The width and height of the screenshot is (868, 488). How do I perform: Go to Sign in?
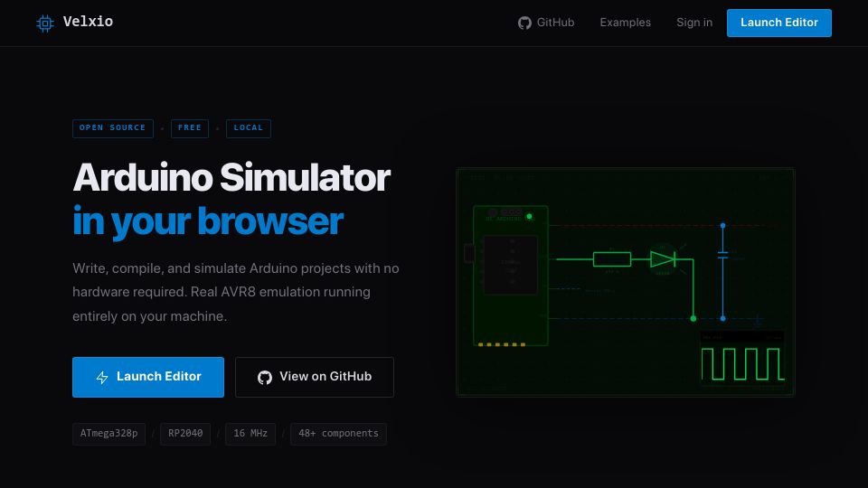(x=694, y=23)
